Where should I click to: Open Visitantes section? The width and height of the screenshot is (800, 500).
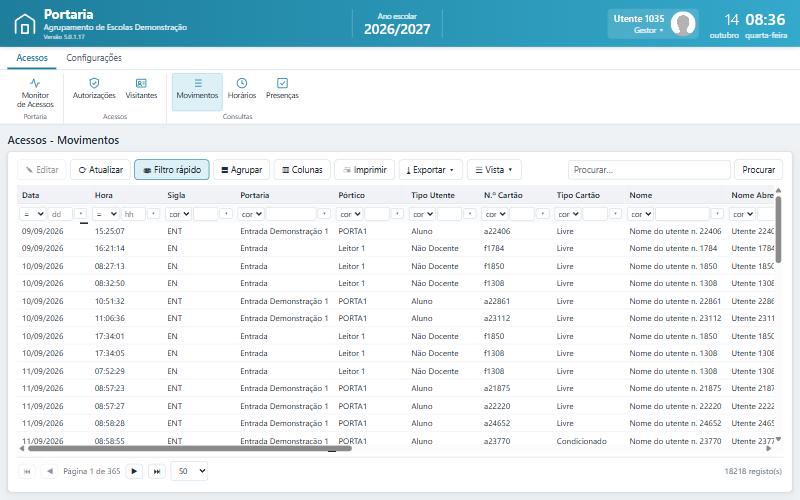coord(141,88)
